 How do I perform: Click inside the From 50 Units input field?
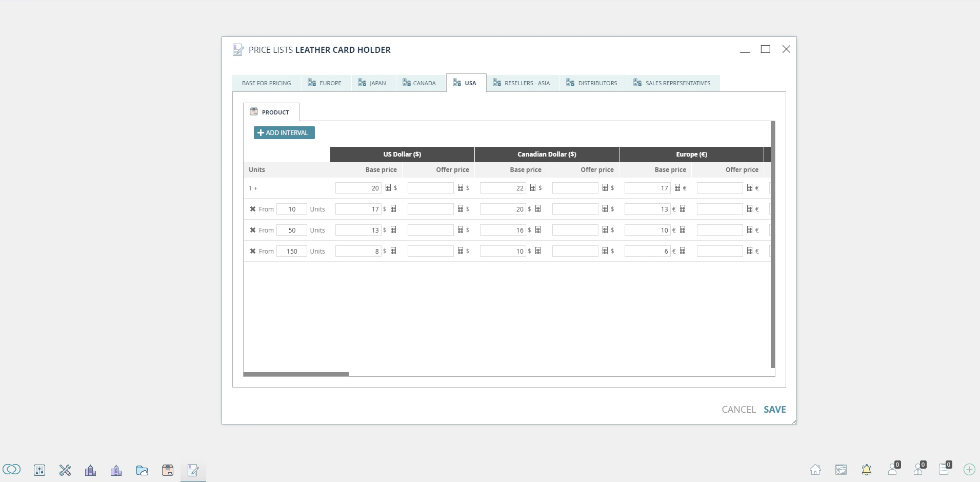point(291,230)
